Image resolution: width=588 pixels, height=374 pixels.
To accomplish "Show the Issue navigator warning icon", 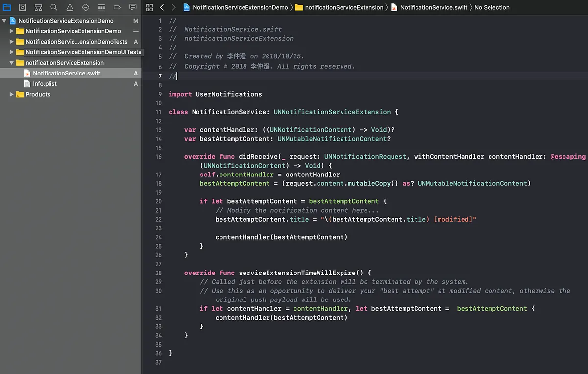I will pyautogui.click(x=69, y=7).
